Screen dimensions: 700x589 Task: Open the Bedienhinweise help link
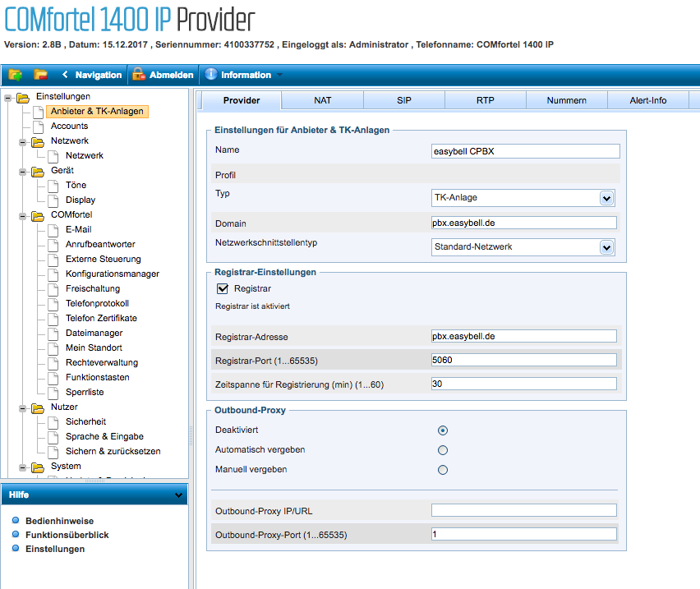(x=59, y=521)
